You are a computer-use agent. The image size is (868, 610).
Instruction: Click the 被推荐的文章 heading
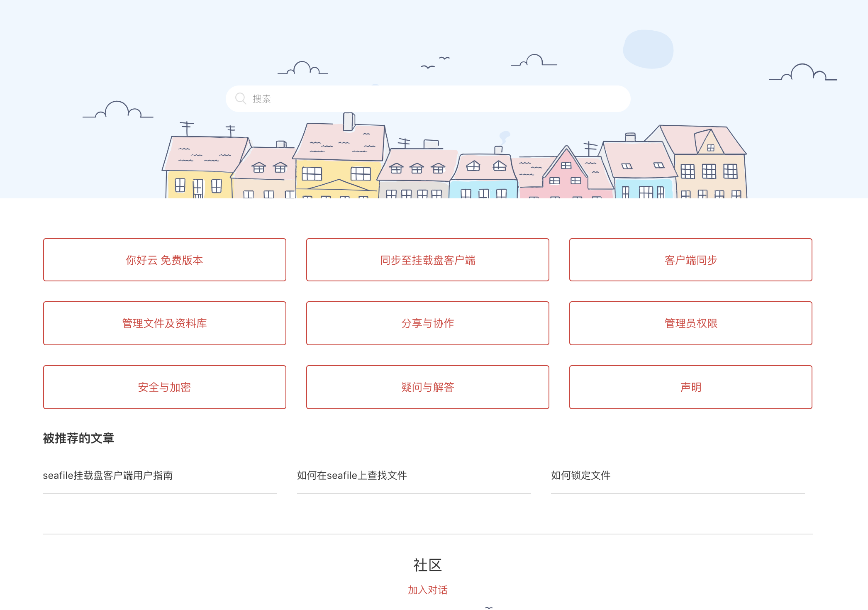click(78, 438)
